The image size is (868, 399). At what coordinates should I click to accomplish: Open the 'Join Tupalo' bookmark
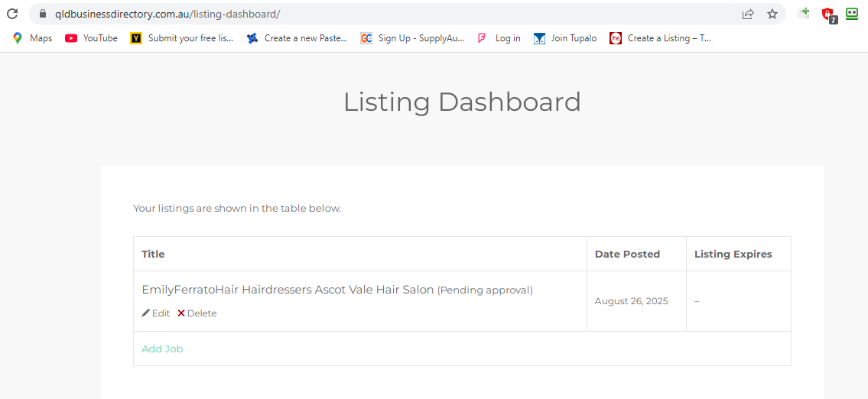coord(565,38)
